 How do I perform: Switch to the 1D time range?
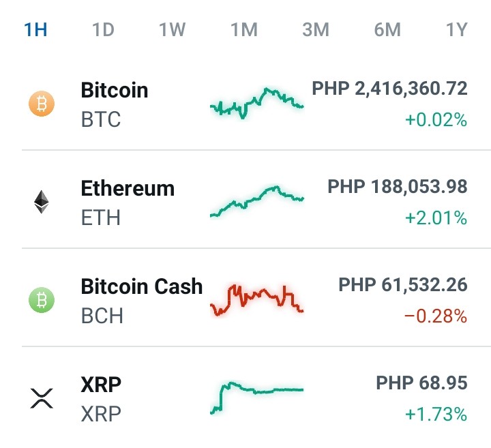coord(103,30)
